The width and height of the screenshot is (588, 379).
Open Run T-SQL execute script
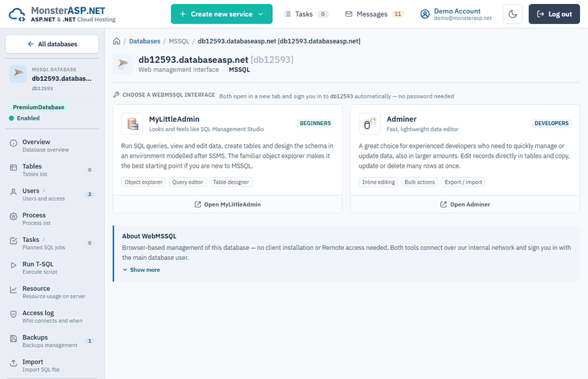(52, 267)
